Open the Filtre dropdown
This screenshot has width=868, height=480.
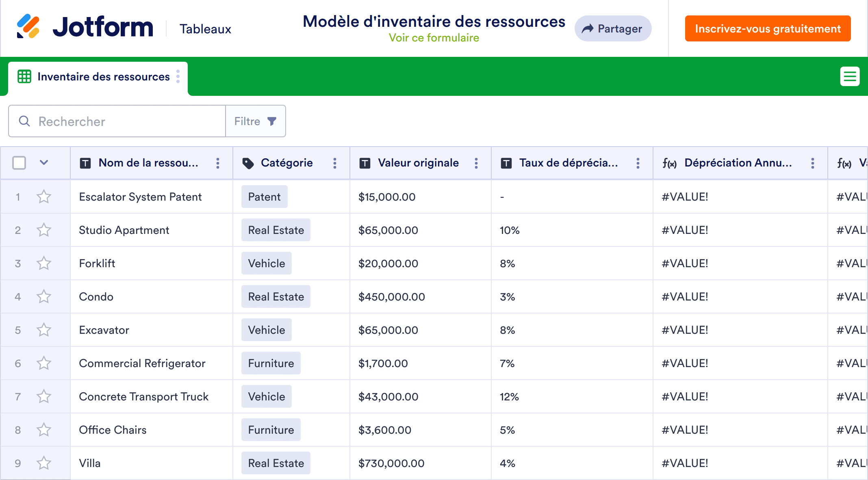tap(256, 121)
